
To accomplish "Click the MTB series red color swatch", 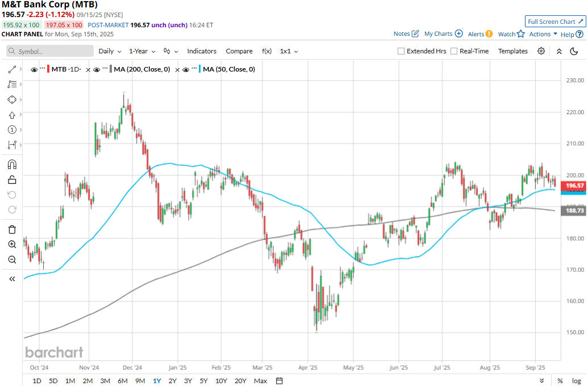I will [48, 69].
